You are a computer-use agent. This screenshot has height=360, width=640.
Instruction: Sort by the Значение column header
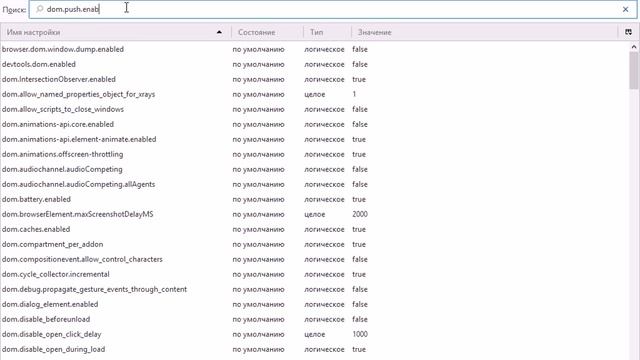[x=485, y=32]
